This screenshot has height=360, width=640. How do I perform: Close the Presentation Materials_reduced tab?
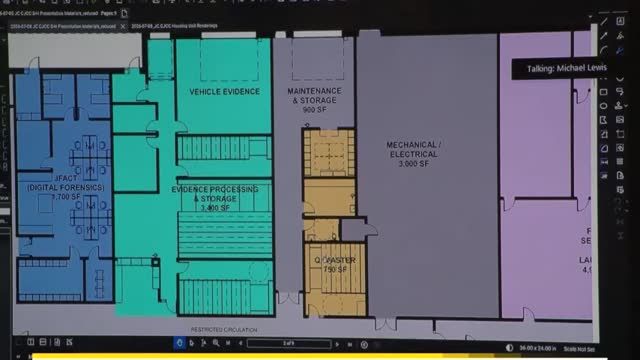122,27
